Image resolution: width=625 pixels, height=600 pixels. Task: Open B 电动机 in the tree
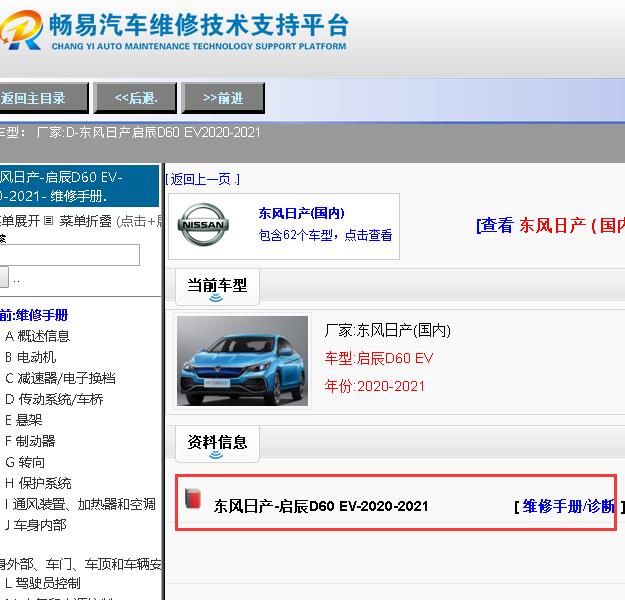pyautogui.click(x=31, y=357)
